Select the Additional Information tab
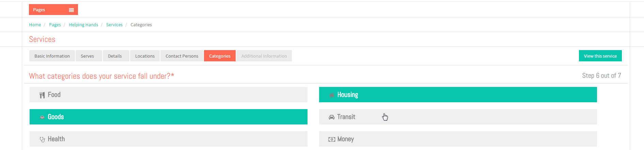The height and width of the screenshot is (150, 644). (264, 56)
